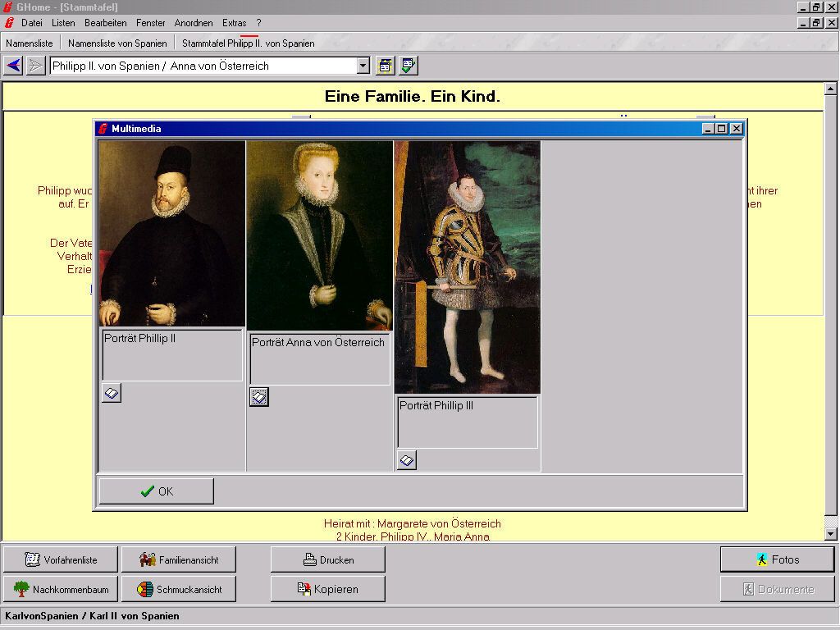The height and width of the screenshot is (630, 840).
Task: Open the details icon under Anna von Österreich
Action: tap(259, 398)
